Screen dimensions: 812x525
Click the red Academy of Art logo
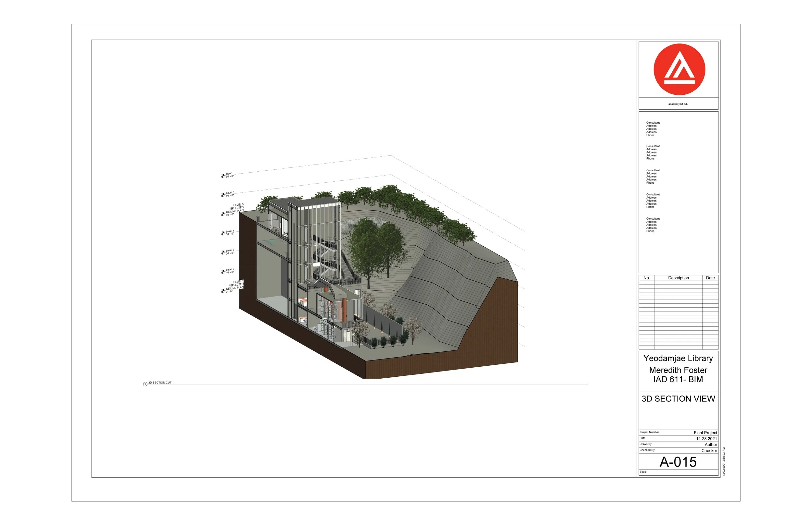pyautogui.click(x=679, y=69)
